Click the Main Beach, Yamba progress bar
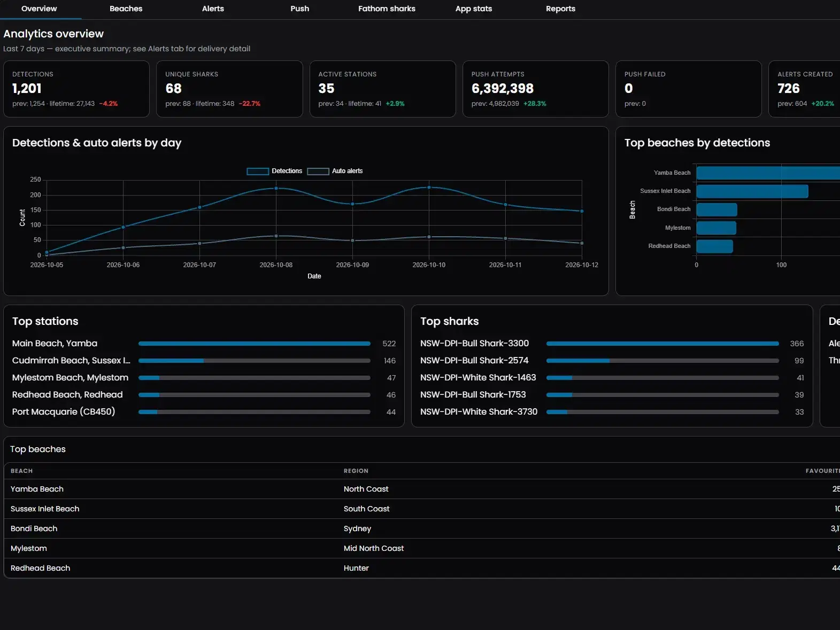The height and width of the screenshot is (630, 840). coord(255,344)
